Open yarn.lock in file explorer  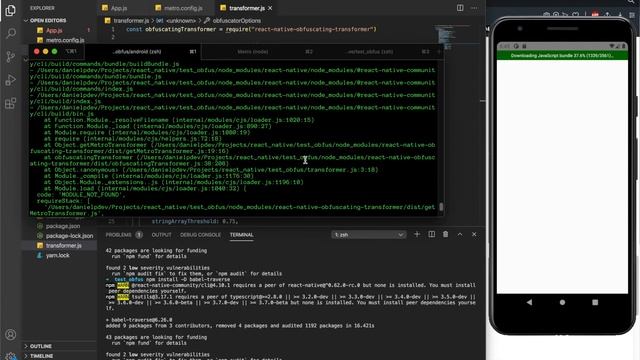click(58, 255)
